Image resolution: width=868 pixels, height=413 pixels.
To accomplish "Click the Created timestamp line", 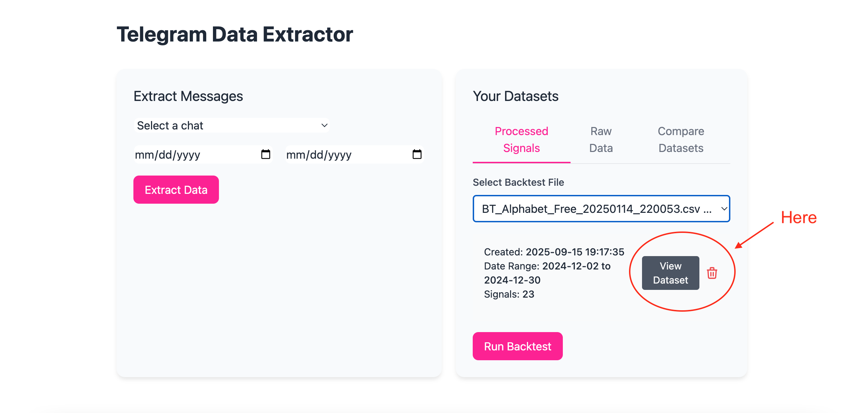I will click(554, 252).
